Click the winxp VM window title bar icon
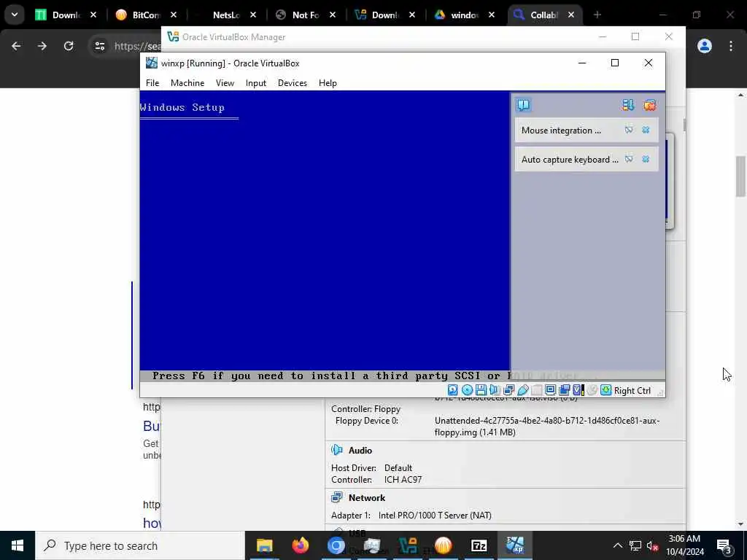747x560 pixels. tap(152, 63)
